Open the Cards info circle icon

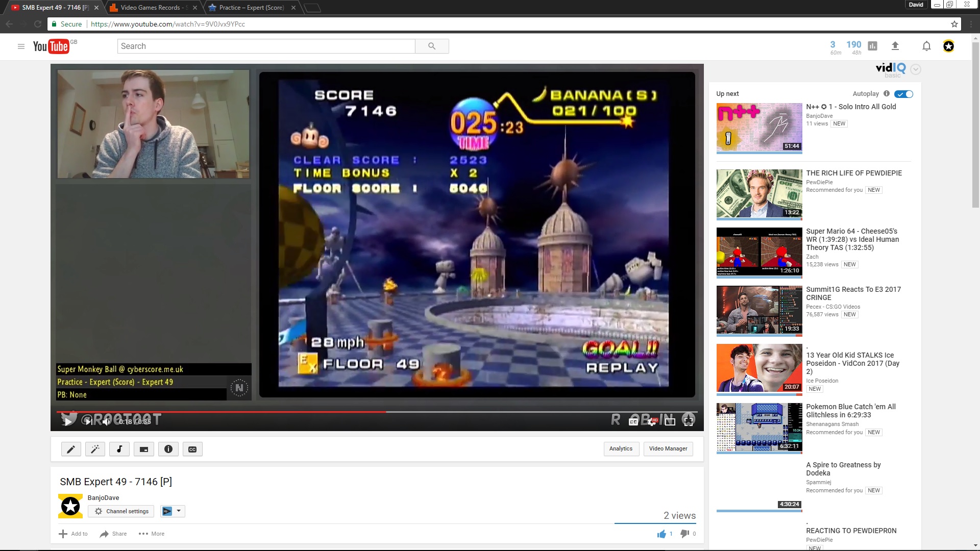pyautogui.click(x=168, y=449)
